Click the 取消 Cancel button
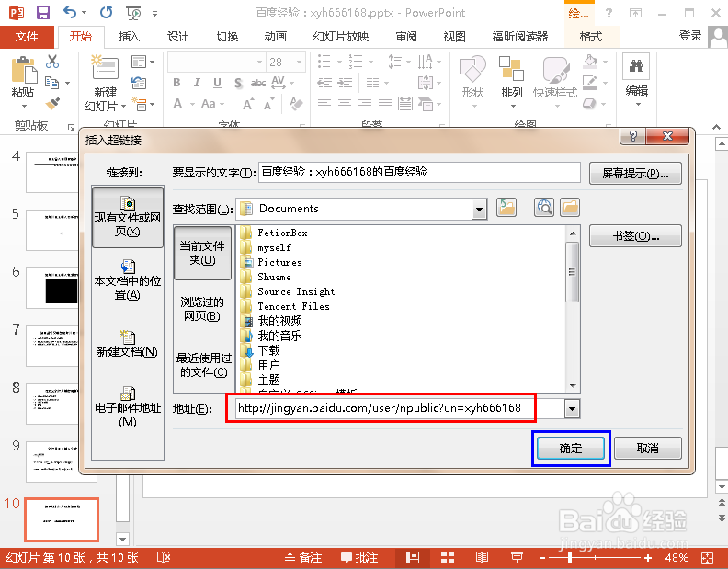 pos(648,449)
